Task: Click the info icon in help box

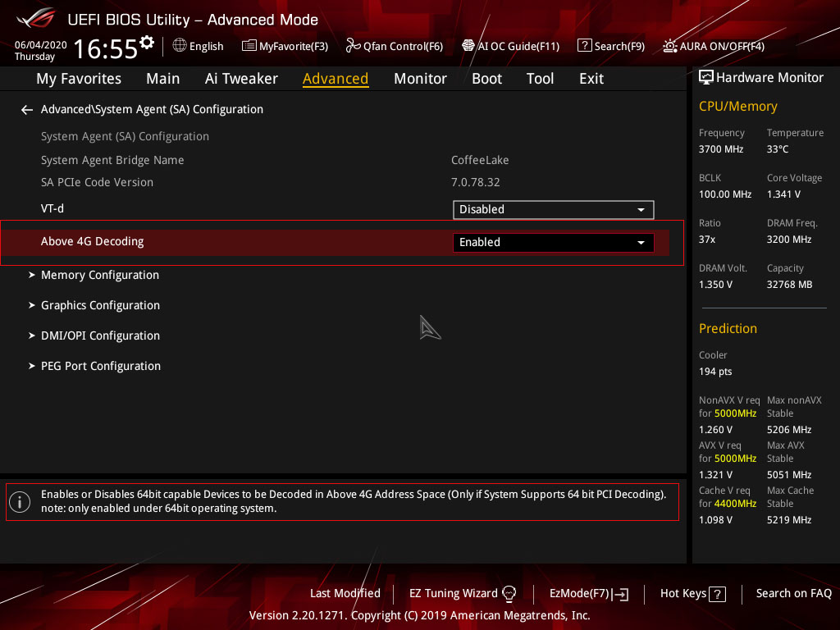Action: click(20, 502)
